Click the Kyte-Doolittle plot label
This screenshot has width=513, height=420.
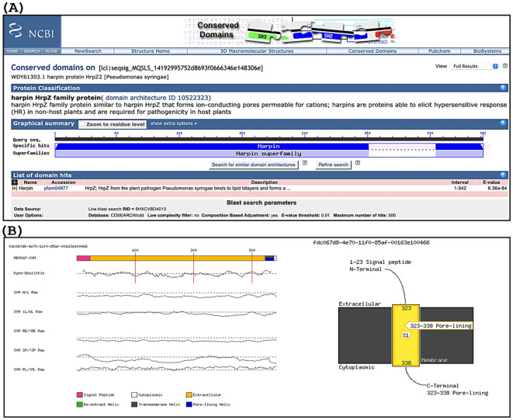coord(29,273)
